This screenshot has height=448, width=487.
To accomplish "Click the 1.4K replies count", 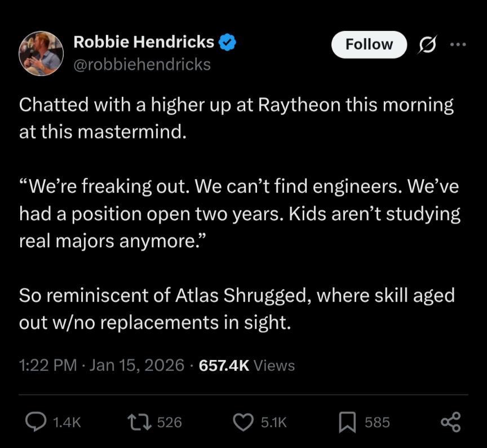I will pyautogui.click(x=67, y=422).
